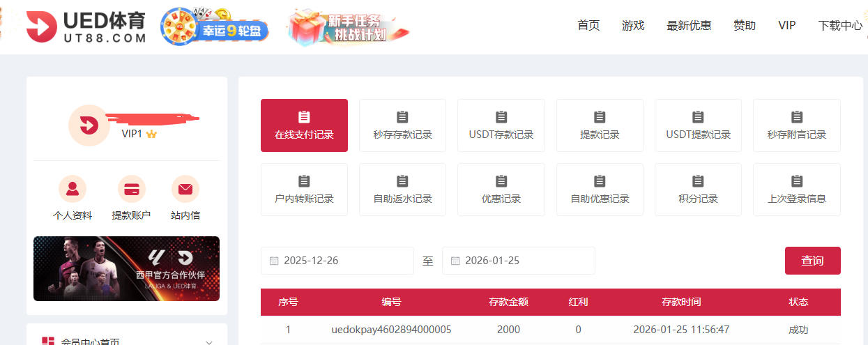Open the start date picker 2025-12-26
The width and height of the screenshot is (868, 345).
(337, 261)
